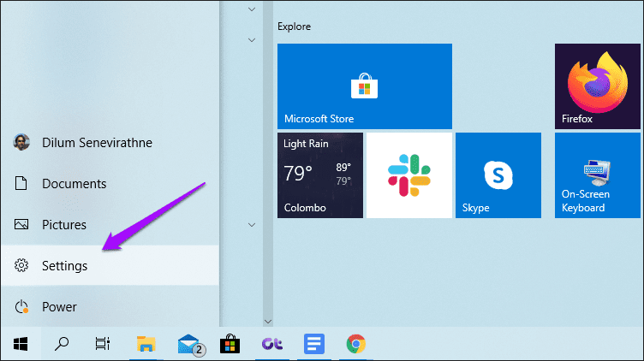
Task: Open the Dilum Senevirathne user account
Action: point(110,142)
